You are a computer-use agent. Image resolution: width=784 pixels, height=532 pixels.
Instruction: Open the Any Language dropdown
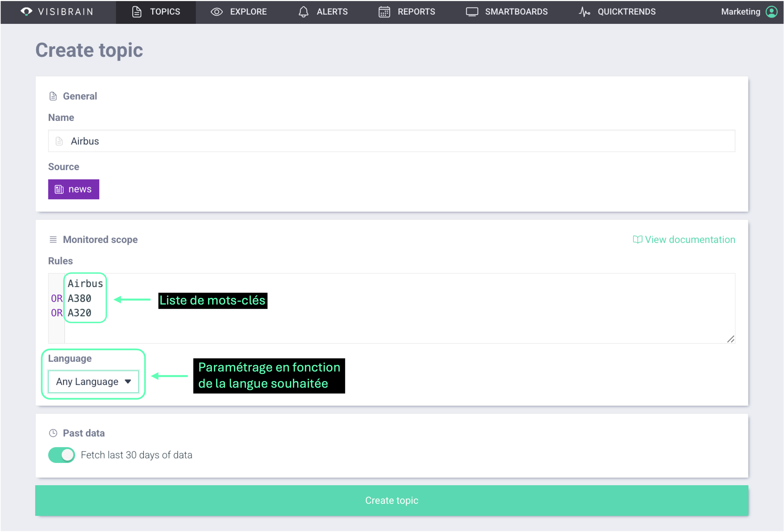pos(93,382)
